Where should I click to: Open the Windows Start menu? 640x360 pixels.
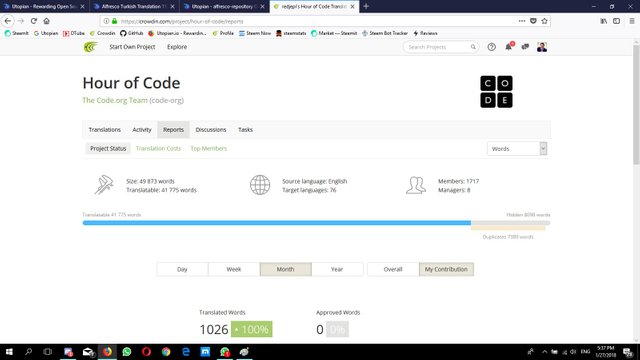click(x=9, y=351)
